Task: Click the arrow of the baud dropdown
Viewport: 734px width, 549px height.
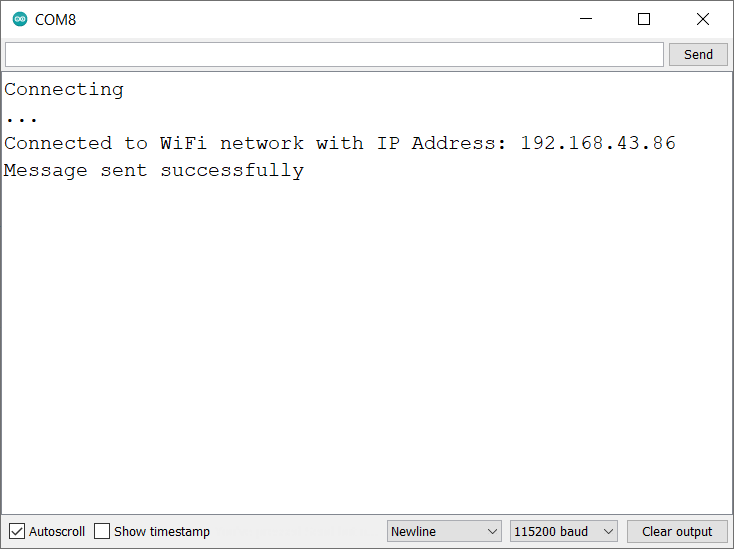Action: click(x=608, y=531)
